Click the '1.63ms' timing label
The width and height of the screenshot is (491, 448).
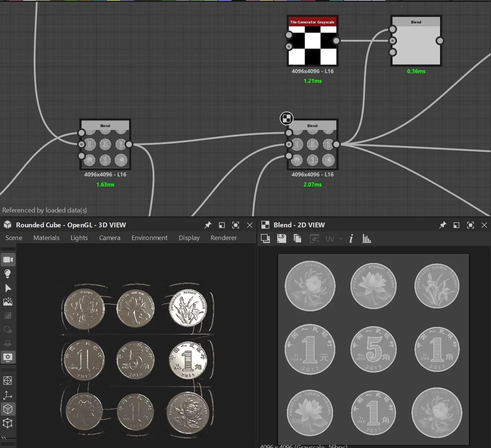coord(105,184)
